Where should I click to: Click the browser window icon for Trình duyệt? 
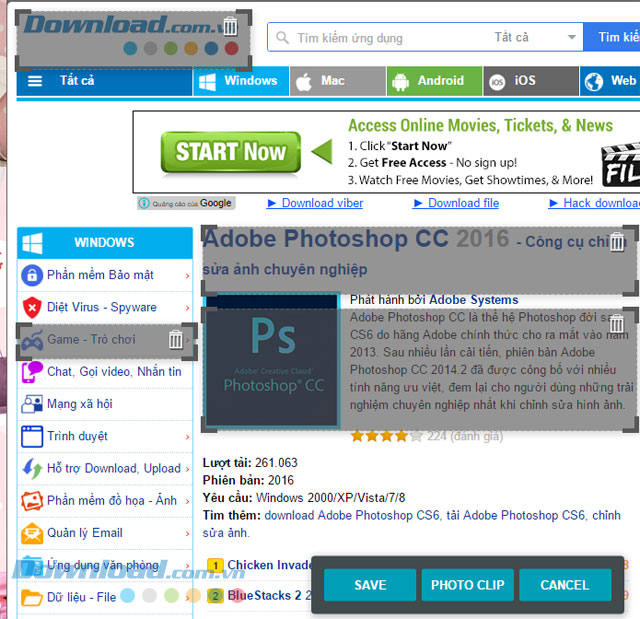tap(32, 436)
